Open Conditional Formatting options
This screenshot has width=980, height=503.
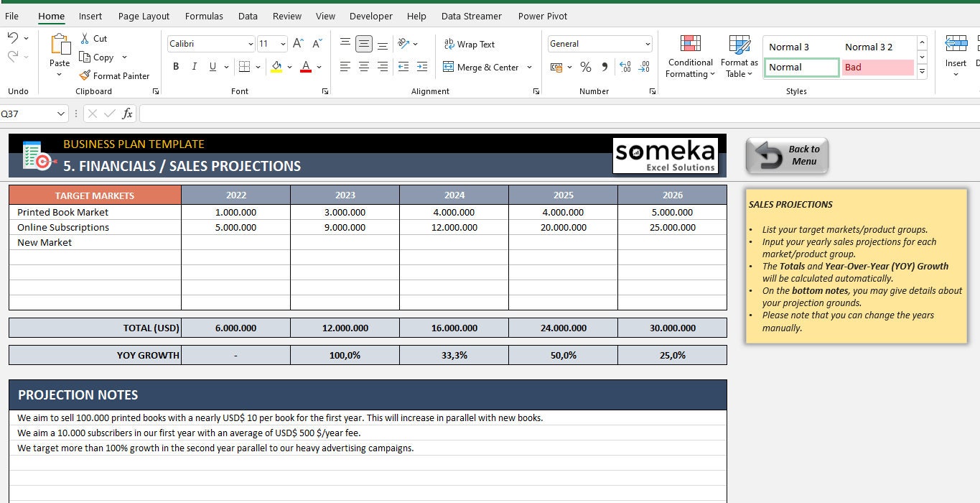(x=689, y=56)
